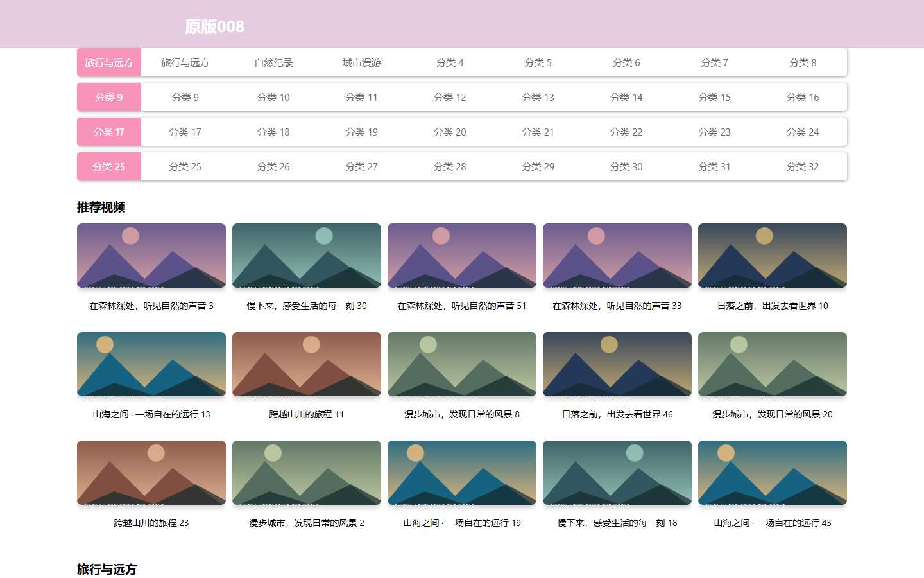The height and width of the screenshot is (578, 924).
Task: Select the 分类 18 category link
Action: click(273, 132)
